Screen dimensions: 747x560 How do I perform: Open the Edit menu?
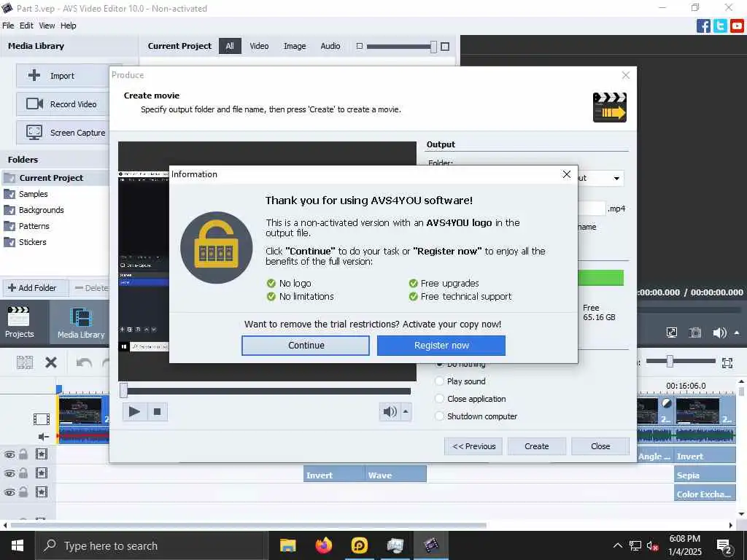click(26, 26)
